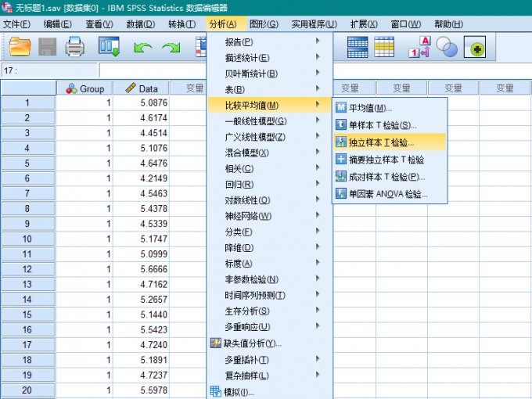532x399 pixels.
Task: Choose 降维(D) from the Analyze menu
Action: tap(270, 248)
